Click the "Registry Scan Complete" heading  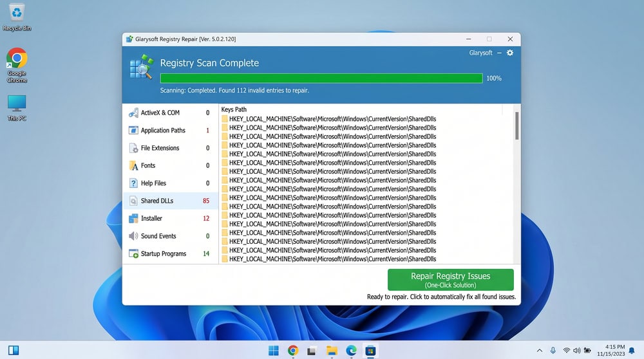click(x=209, y=63)
